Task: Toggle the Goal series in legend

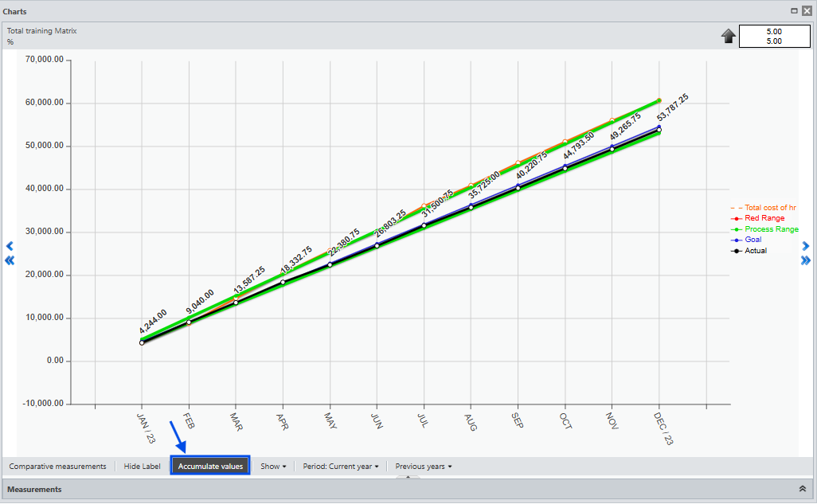Action: pyautogui.click(x=752, y=240)
